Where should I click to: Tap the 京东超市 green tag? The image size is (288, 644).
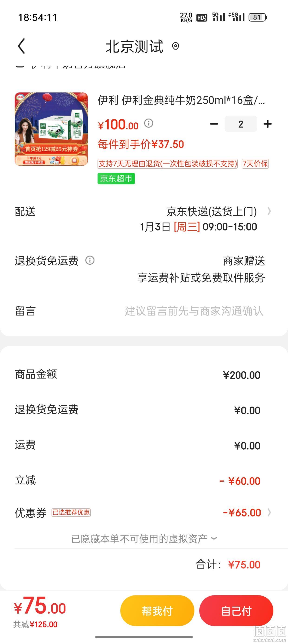116,178
